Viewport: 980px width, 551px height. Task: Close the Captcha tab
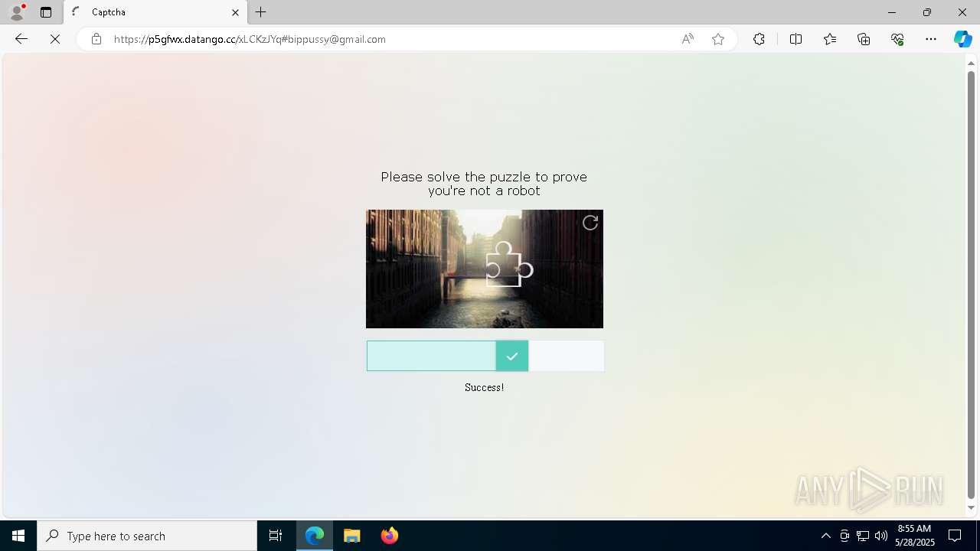pyautogui.click(x=235, y=12)
